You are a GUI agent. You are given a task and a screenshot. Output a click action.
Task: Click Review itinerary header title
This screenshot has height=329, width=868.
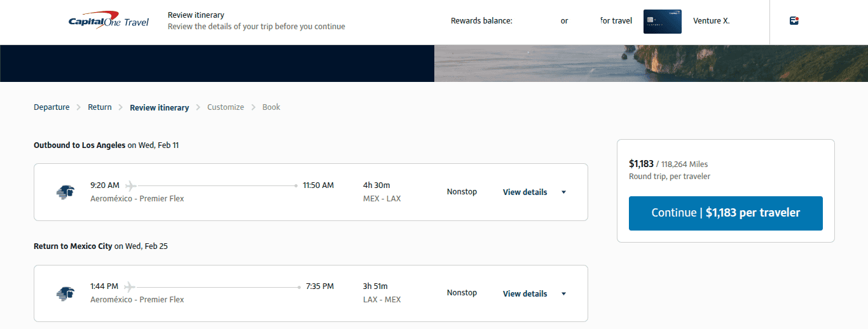[x=196, y=15]
